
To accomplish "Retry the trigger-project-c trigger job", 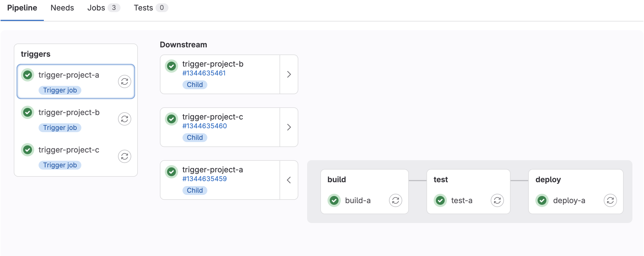I will point(125,156).
